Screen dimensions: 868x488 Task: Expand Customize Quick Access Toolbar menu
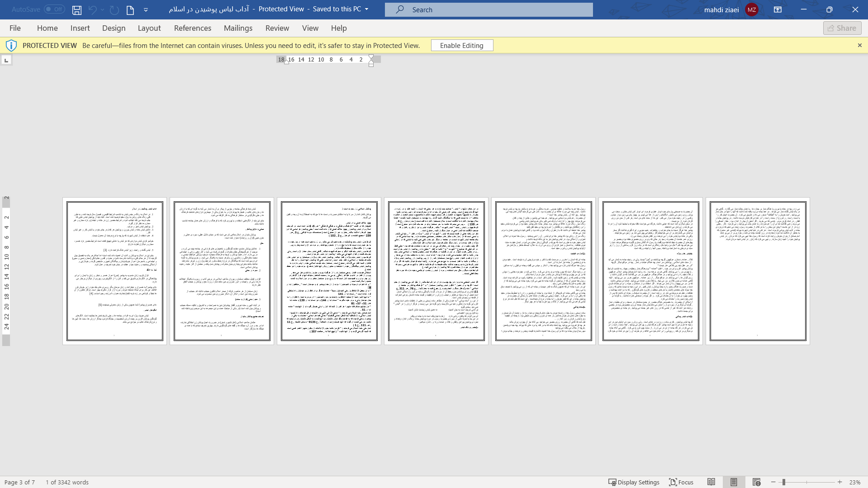tap(146, 9)
